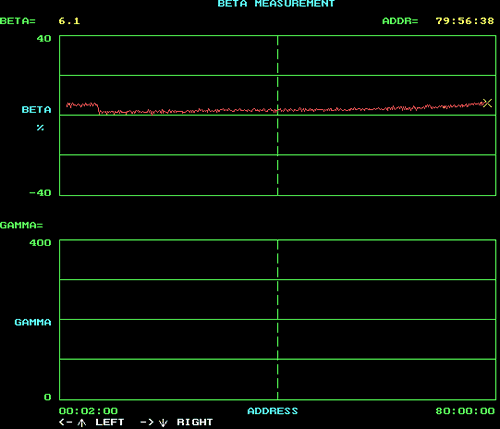
Task: Click the yellow X cursor marker
Action: click(487, 103)
